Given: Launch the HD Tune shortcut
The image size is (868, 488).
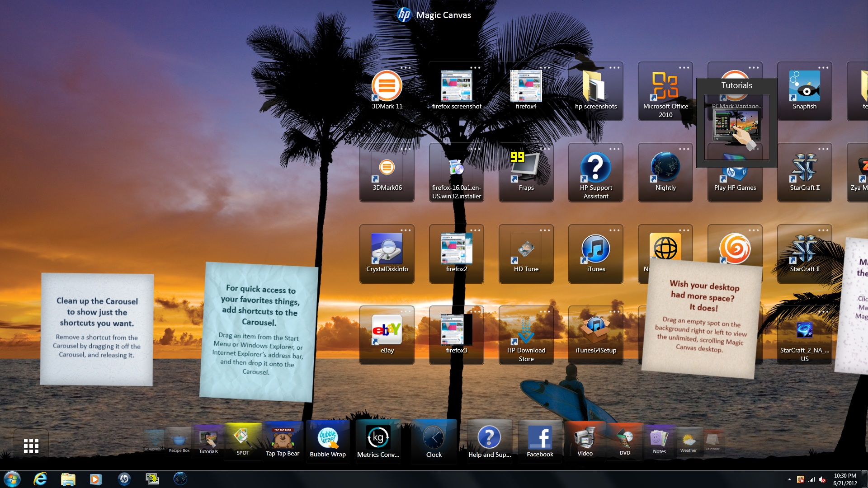Looking at the screenshot, I should 526,253.
